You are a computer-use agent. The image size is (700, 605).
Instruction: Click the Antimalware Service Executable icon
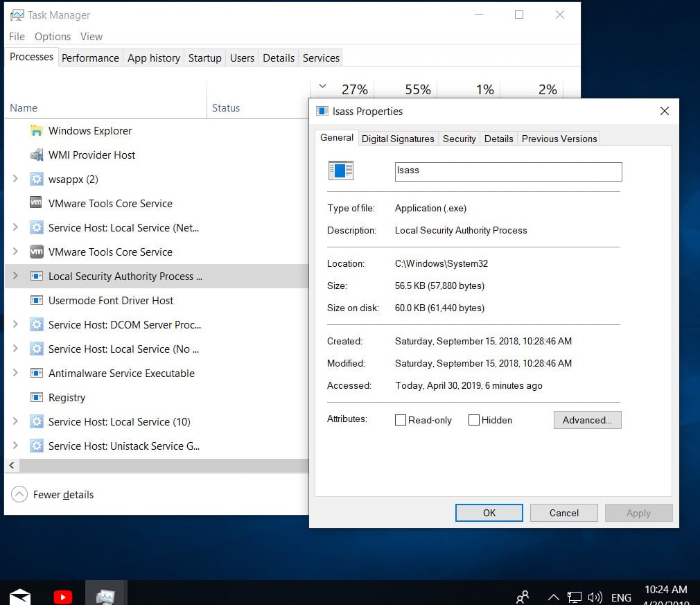tap(36, 373)
